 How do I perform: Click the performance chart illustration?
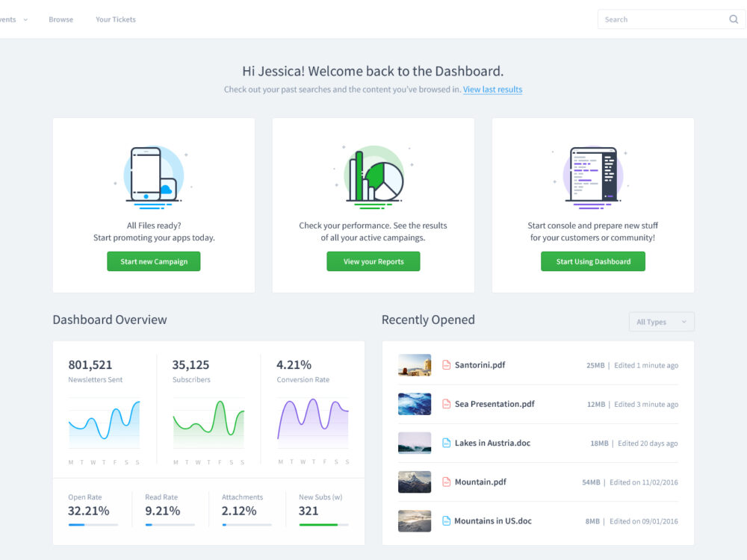tap(373, 173)
